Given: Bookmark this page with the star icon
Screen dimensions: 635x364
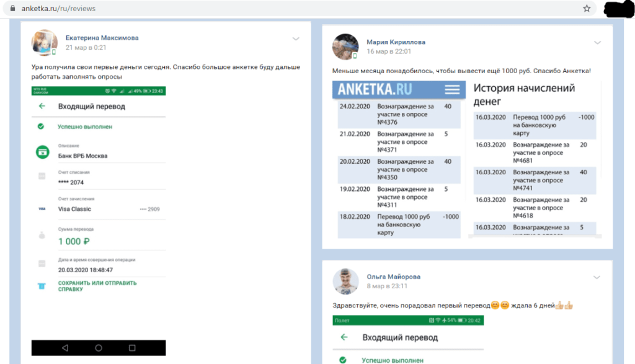Looking at the screenshot, I should click(x=587, y=8).
